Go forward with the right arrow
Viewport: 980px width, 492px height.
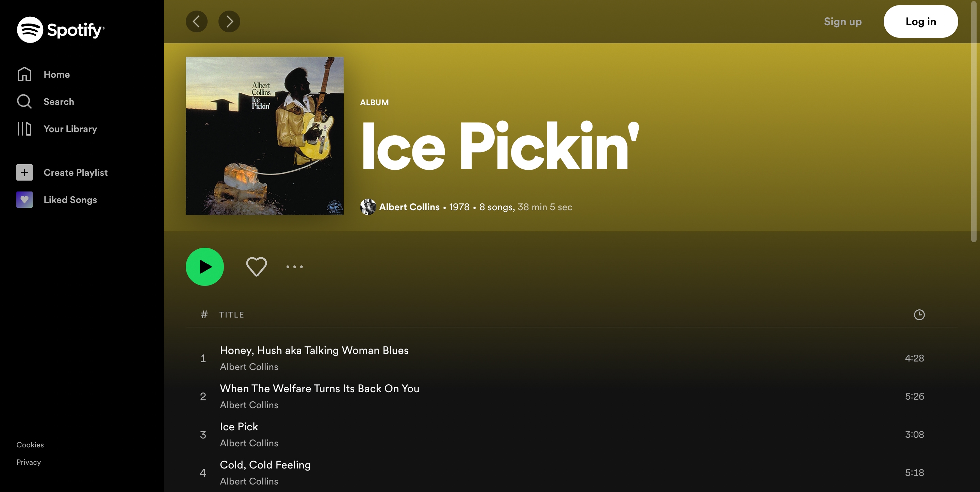(x=229, y=21)
